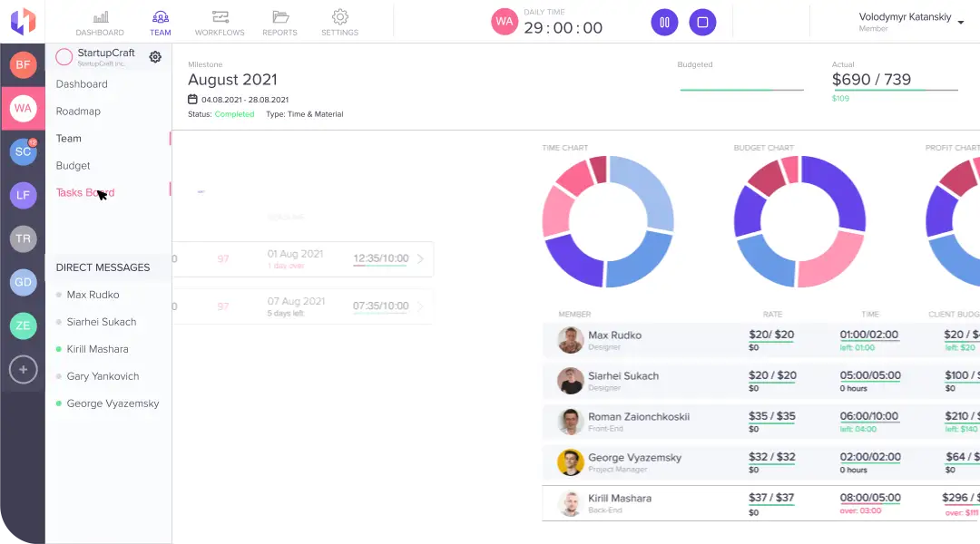Click the pause timer button
Screen dimensions: 980x544
(x=664, y=22)
